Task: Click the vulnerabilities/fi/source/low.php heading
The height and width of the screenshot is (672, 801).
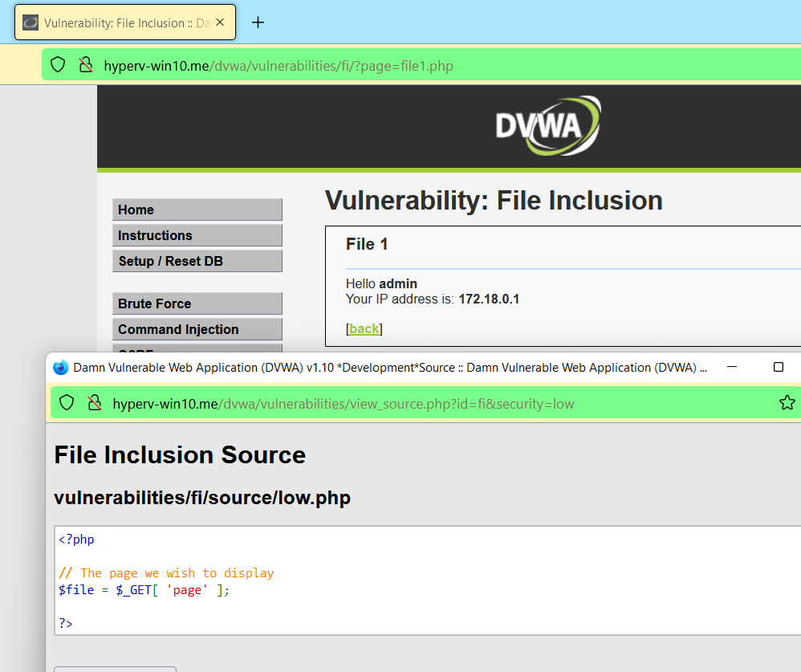Action: (x=202, y=498)
